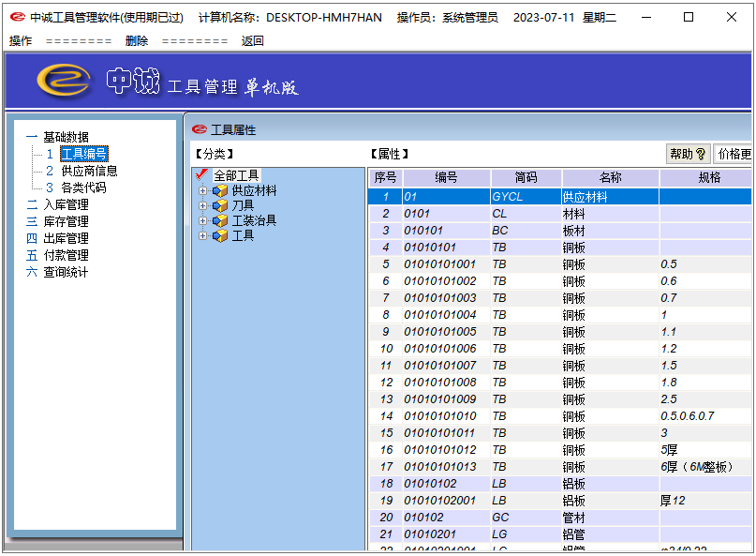
Task: Click the 返回 menu item
Action: point(253,41)
